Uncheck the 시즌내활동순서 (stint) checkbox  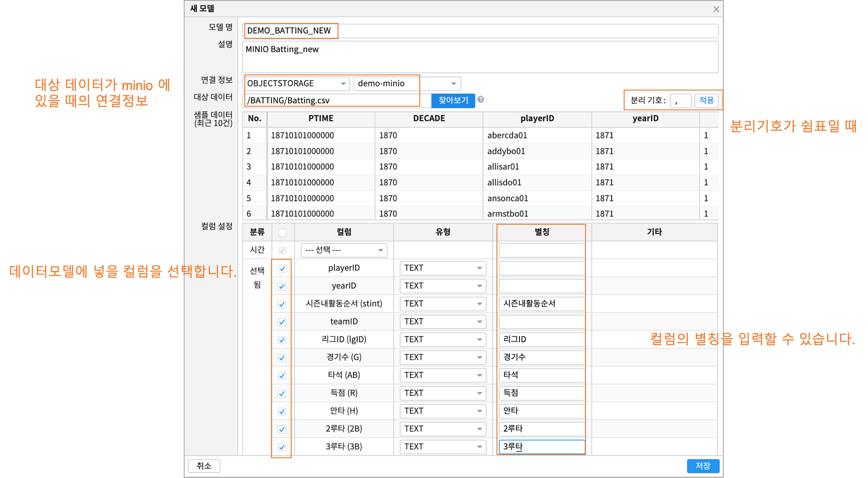[282, 304]
